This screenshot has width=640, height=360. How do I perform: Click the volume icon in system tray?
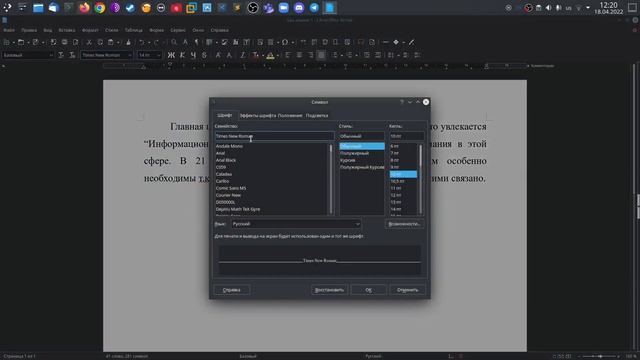click(549, 8)
